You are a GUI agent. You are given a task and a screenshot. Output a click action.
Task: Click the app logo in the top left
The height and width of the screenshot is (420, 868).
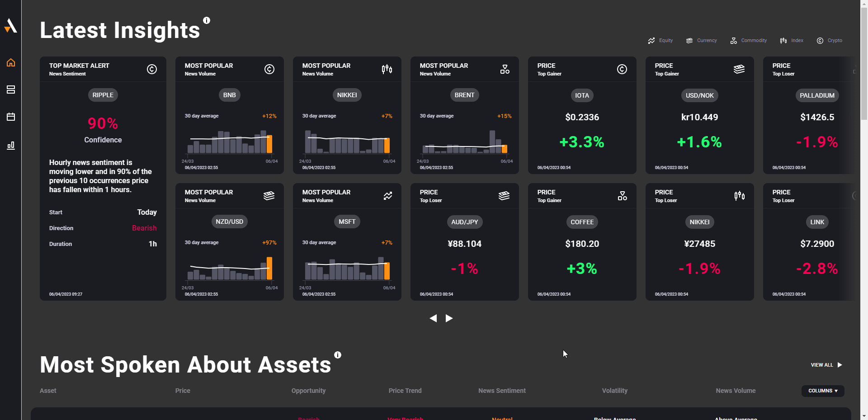pos(10,26)
